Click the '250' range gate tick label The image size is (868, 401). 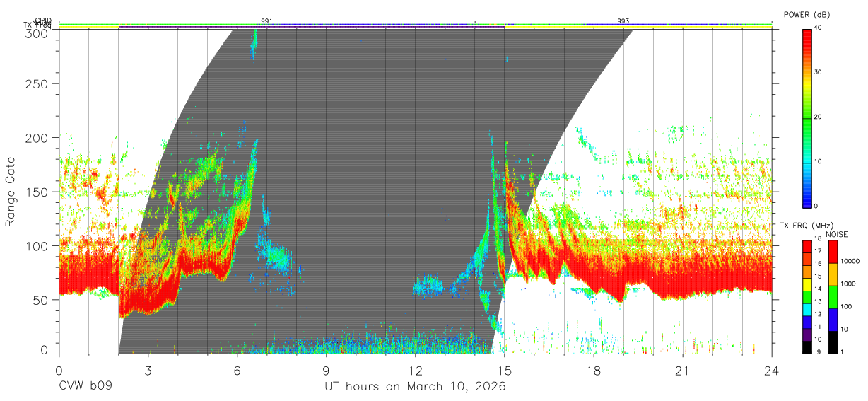(x=38, y=83)
